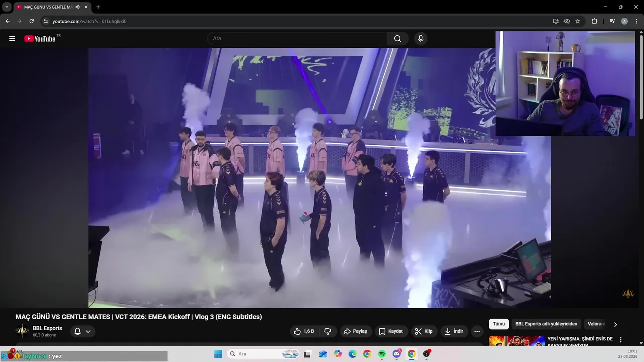
Task: Like the video with thumbs up
Action: click(x=304, y=331)
